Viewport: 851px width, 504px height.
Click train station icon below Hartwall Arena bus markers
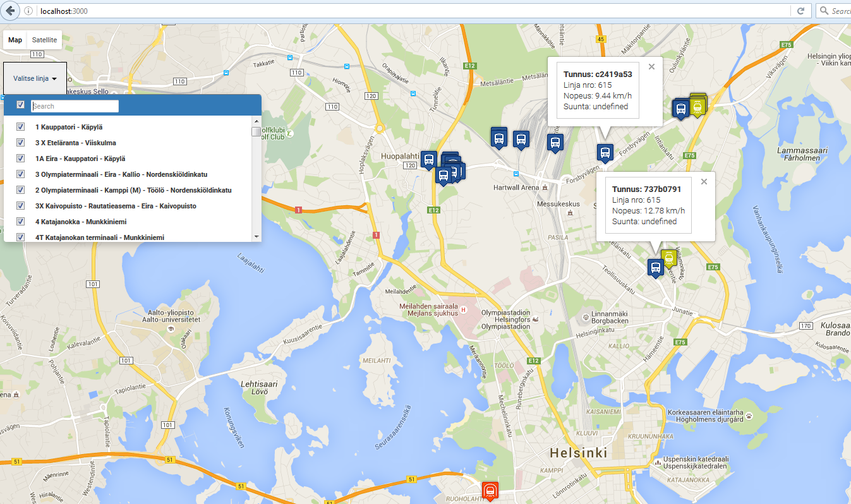pyautogui.click(x=517, y=174)
